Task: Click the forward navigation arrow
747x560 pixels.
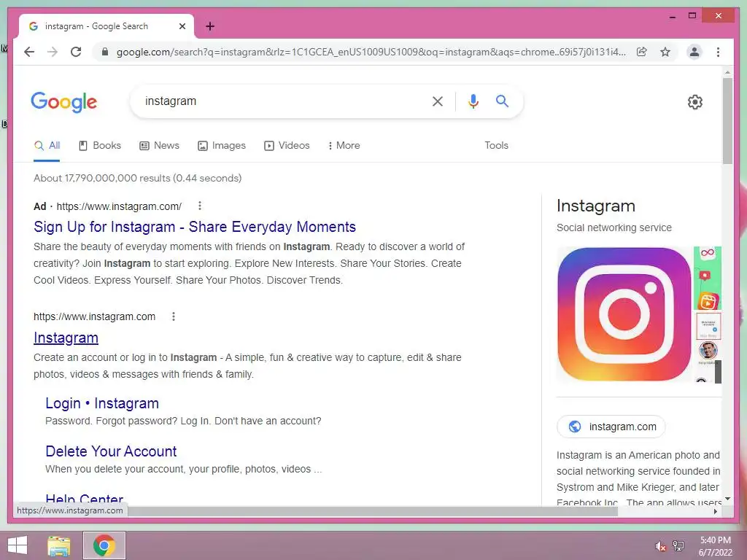Action: (x=53, y=52)
